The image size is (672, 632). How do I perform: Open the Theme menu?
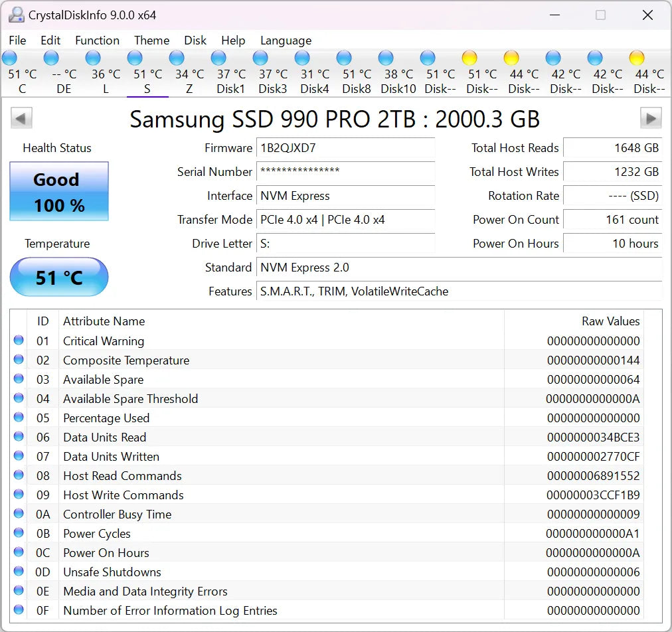151,40
